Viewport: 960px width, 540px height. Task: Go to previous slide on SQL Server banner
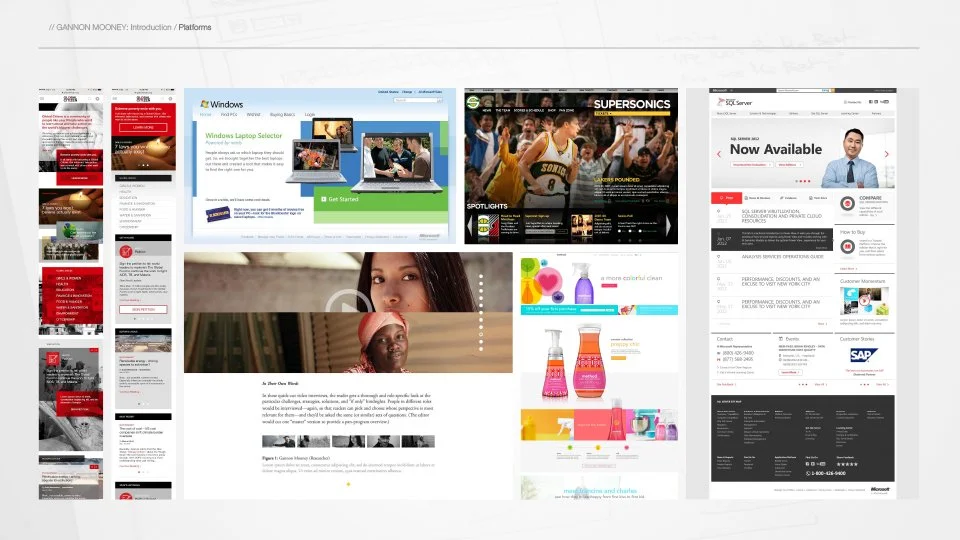pyautogui.click(x=719, y=154)
